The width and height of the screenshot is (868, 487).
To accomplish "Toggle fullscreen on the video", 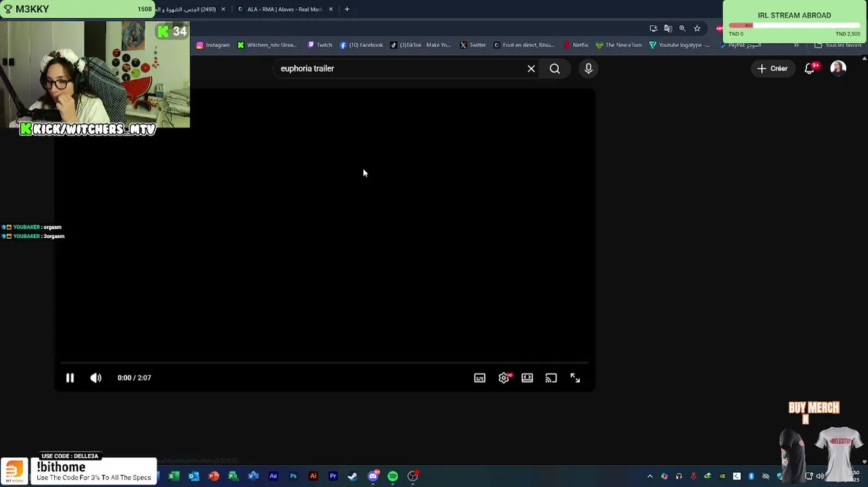I will 575,378.
